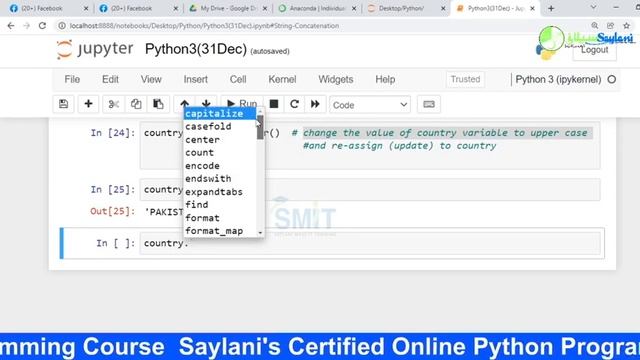Image resolution: width=640 pixels, height=360 pixels.
Task: Cut selected cells with the scissors icon
Action: pos(113,104)
